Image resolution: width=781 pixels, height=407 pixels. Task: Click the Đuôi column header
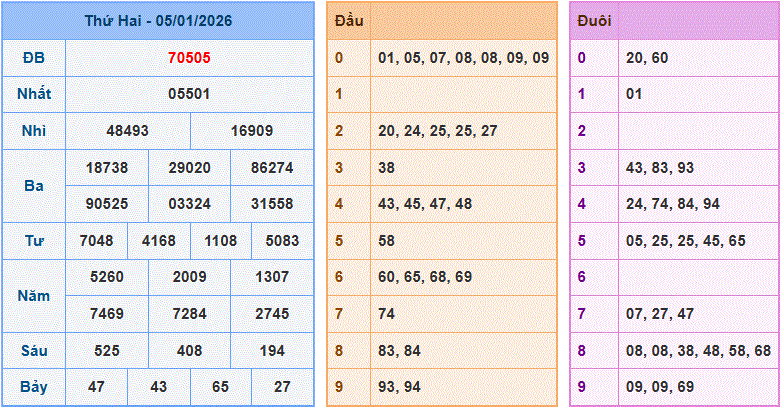(x=594, y=21)
